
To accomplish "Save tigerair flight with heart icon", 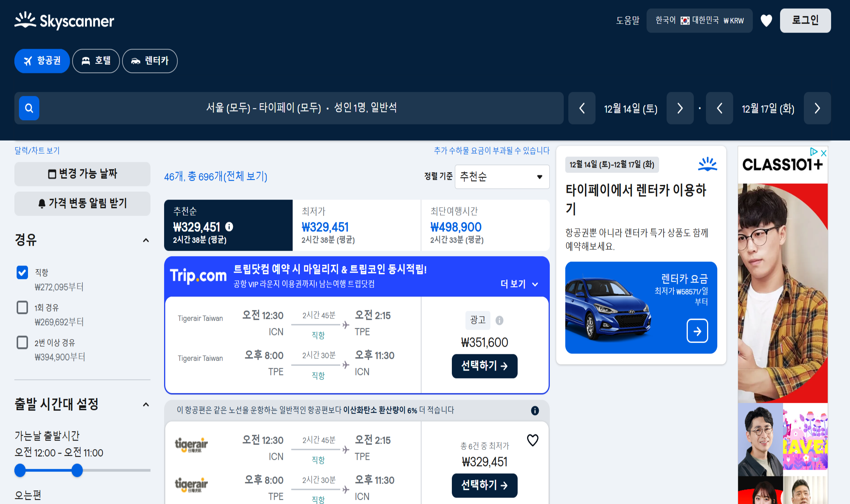I will [x=532, y=440].
